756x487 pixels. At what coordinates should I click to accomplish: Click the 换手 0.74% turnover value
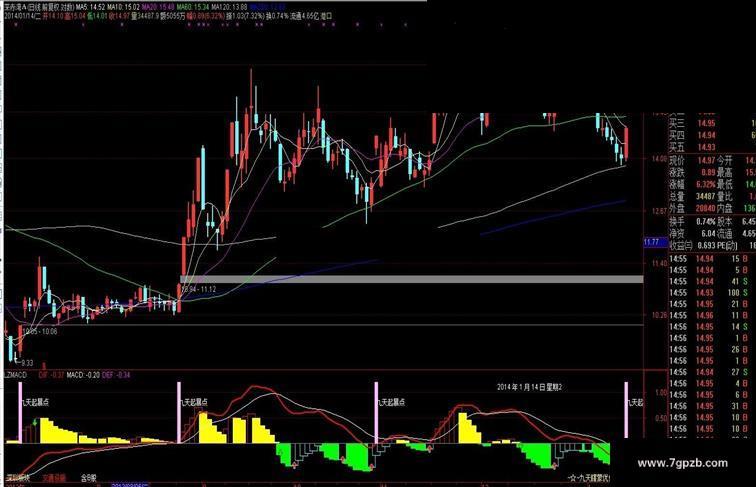point(705,221)
